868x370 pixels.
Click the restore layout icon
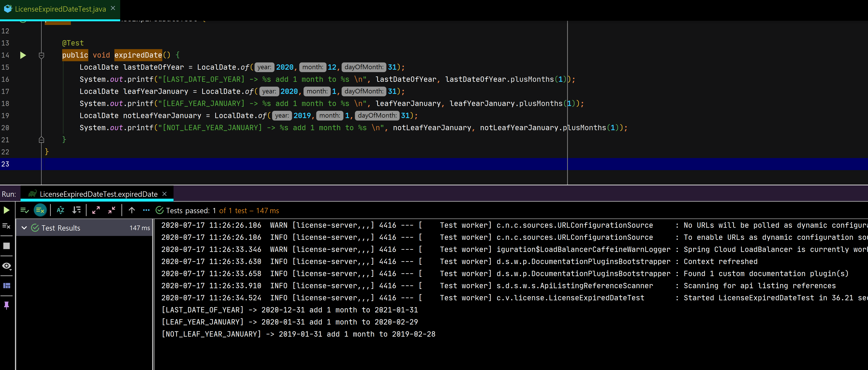click(6, 286)
